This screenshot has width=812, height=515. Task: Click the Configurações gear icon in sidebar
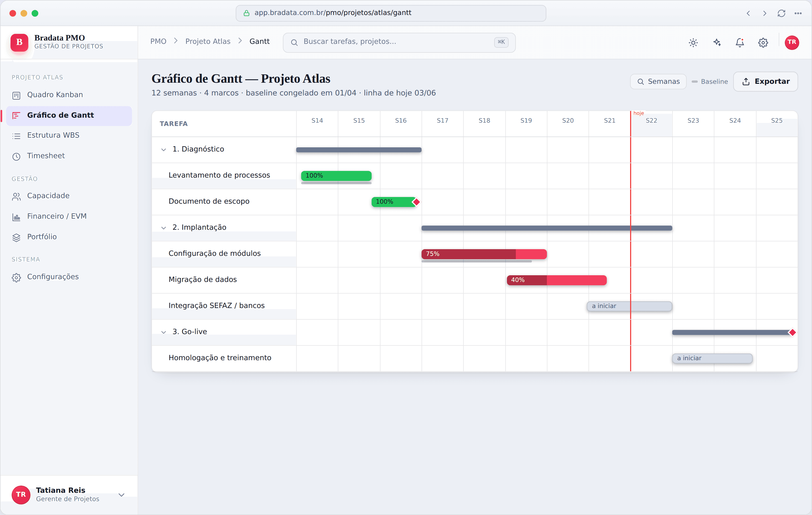coord(16,277)
